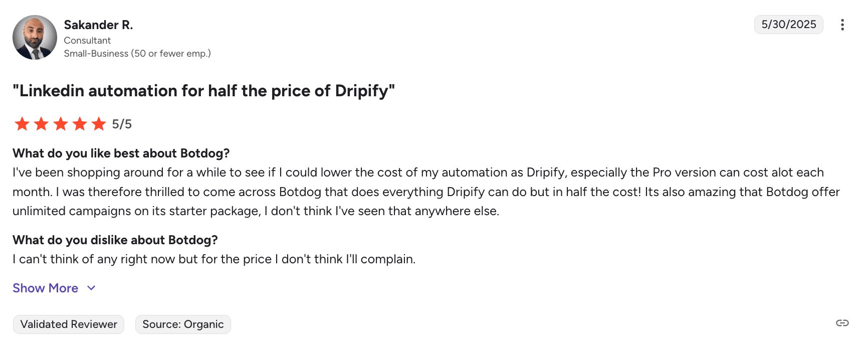Click the copy review link icon
The width and height of the screenshot is (868, 348).
(842, 323)
